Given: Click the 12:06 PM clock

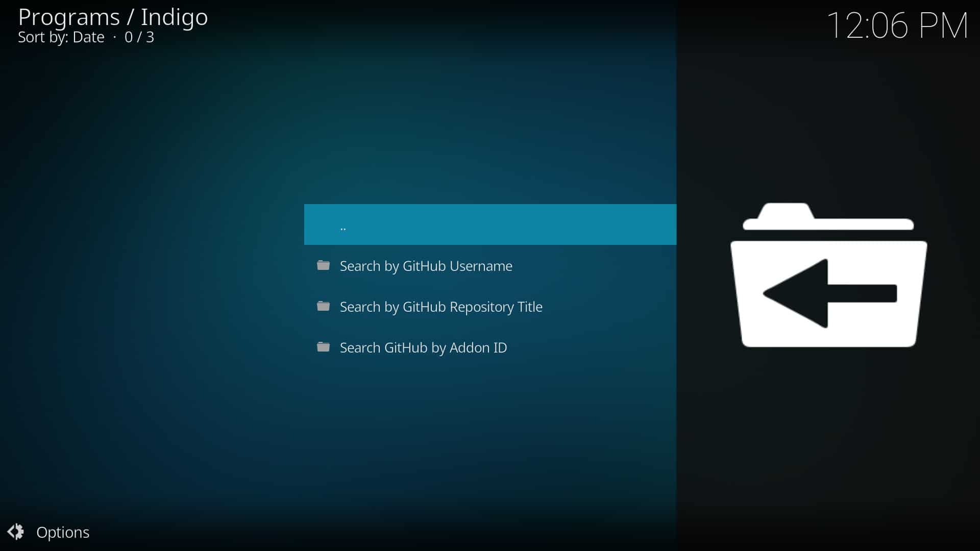Looking at the screenshot, I should pyautogui.click(x=897, y=26).
